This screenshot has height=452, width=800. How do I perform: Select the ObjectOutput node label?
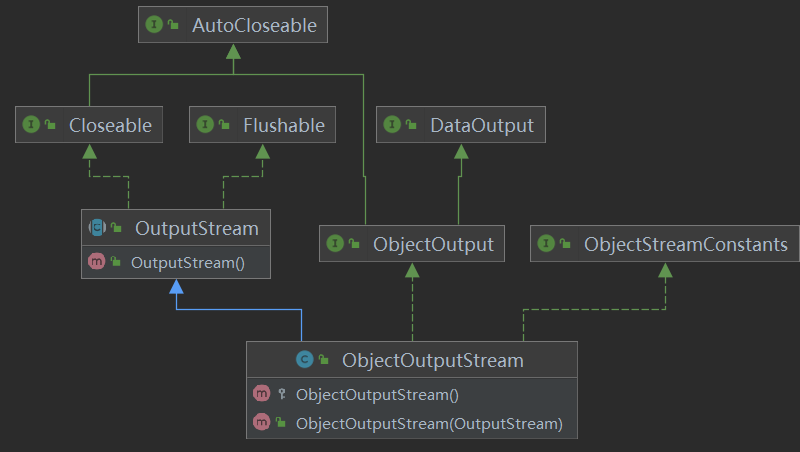pos(432,244)
